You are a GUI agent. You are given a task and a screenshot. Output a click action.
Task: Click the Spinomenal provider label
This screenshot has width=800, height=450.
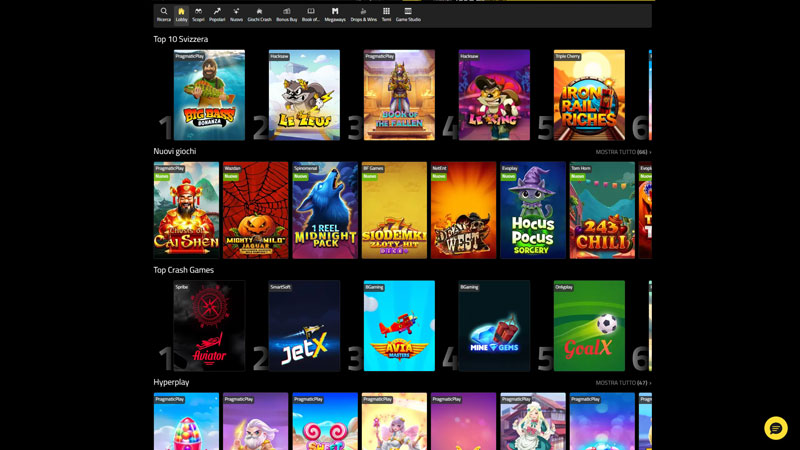(306, 168)
